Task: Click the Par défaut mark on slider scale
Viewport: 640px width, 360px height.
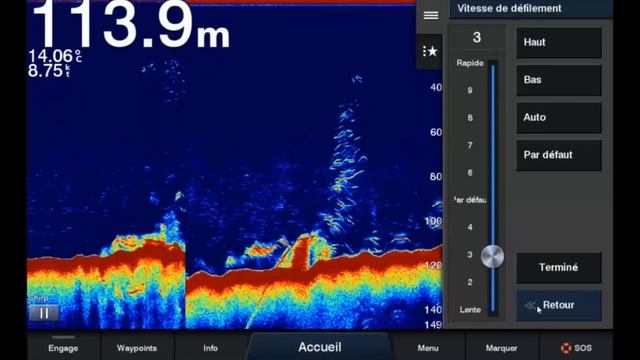Action: click(470, 200)
